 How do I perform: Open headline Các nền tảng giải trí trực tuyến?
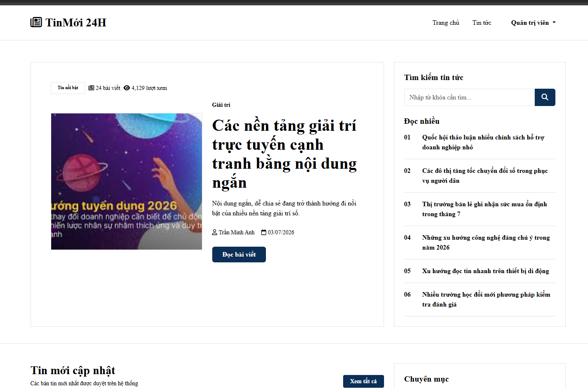[285, 154]
